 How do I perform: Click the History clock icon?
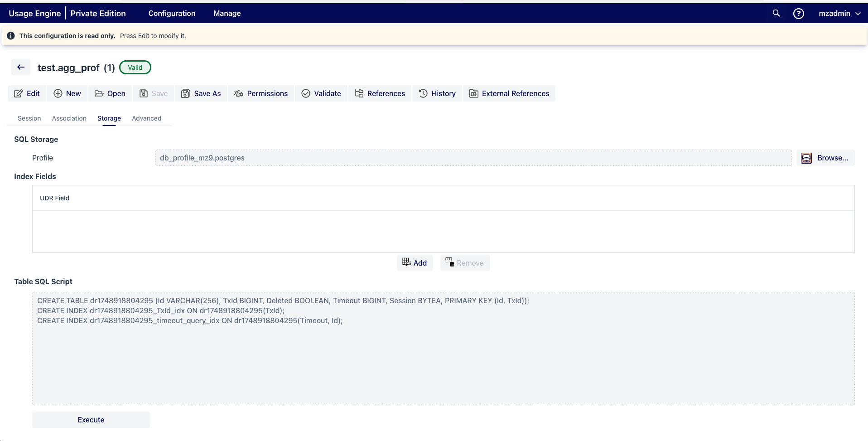pyautogui.click(x=423, y=93)
